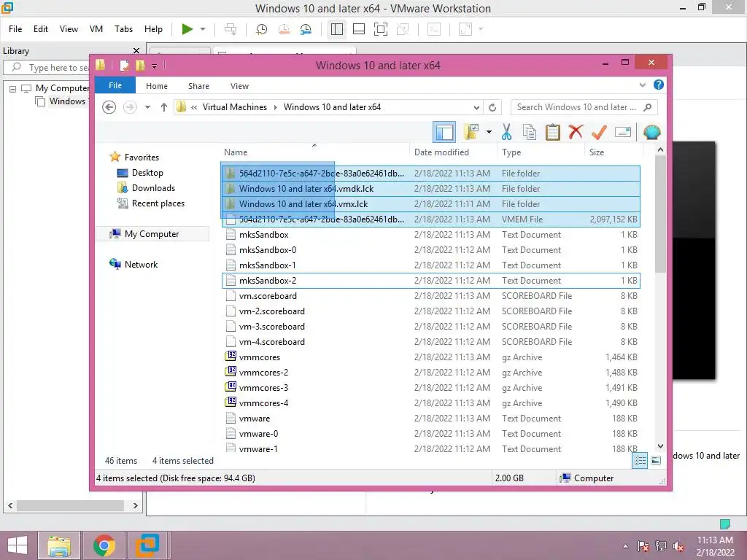Toggle the VMware library sidebar view

tap(337, 29)
